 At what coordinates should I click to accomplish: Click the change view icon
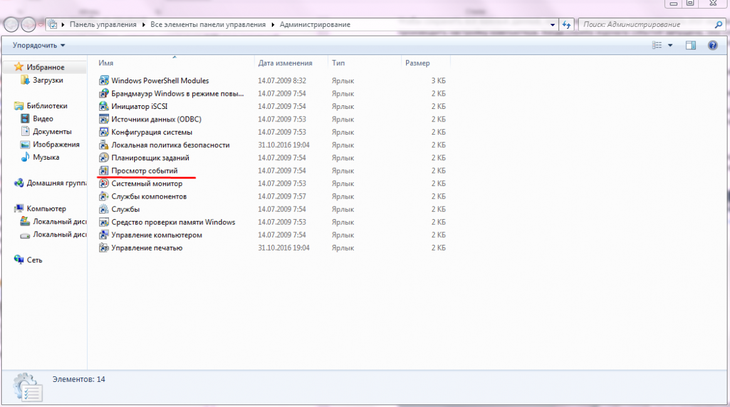coord(657,45)
